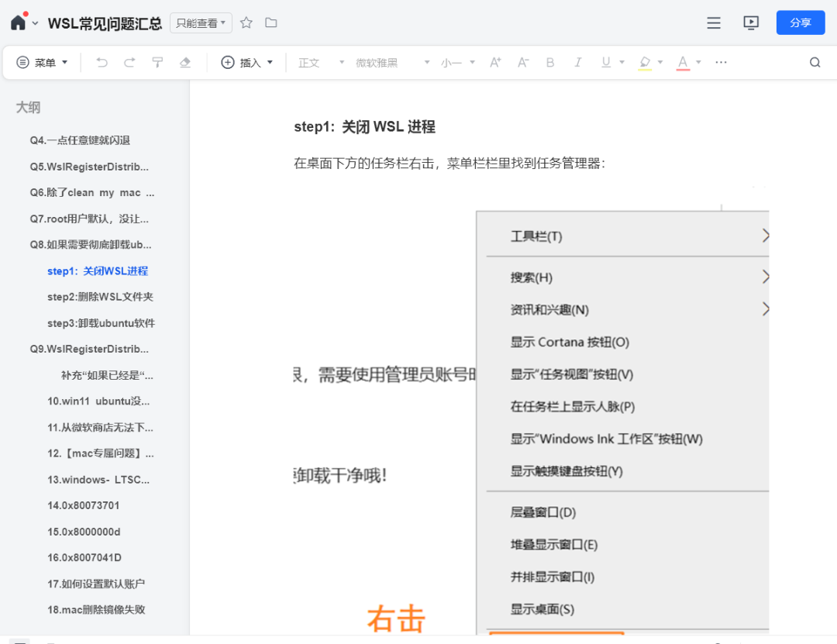Go to outline item 10.win11 ubuntu没...
This screenshot has height=644, width=837.
(x=98, y=401)
